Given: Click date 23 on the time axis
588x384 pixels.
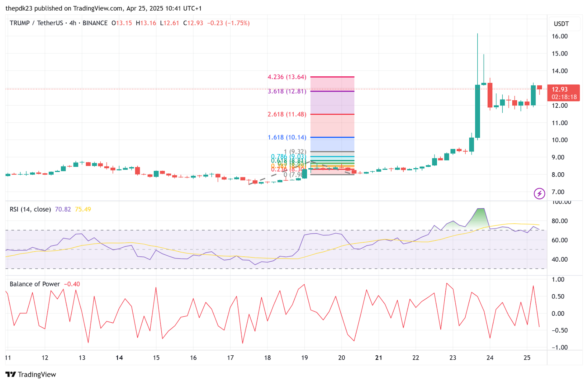Looking at the screenshot, I should (x=453, y=358).
